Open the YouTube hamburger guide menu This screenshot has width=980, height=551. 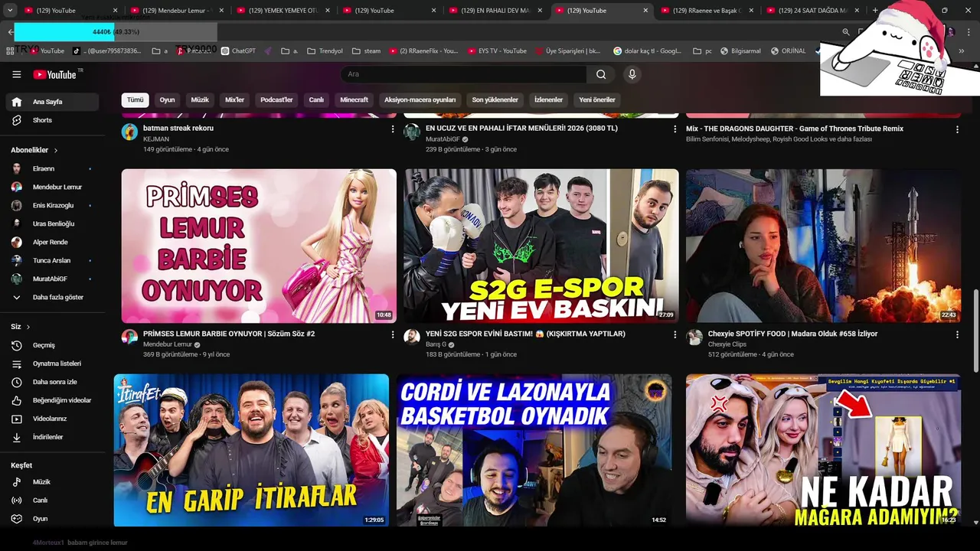tap(16, 74)
